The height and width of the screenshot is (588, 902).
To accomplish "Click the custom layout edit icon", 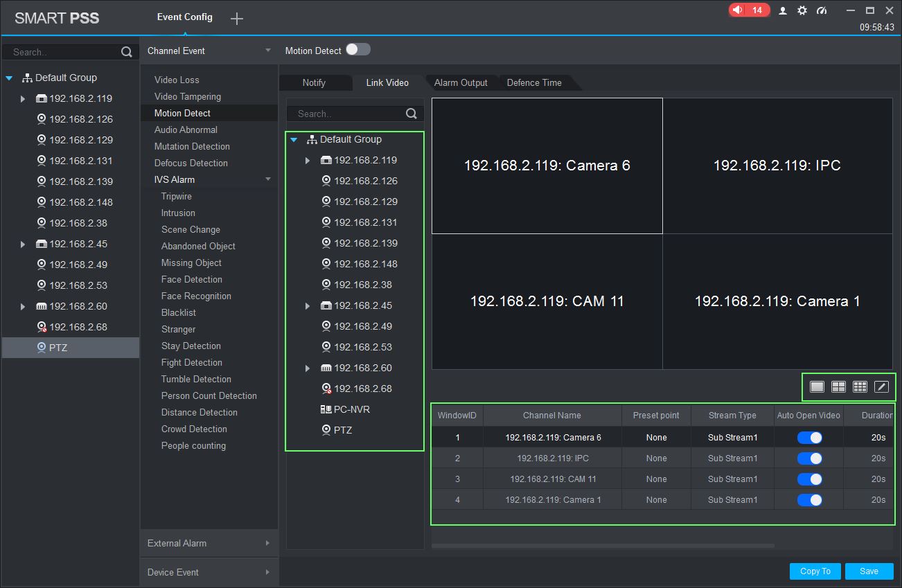I will (881, 386).
